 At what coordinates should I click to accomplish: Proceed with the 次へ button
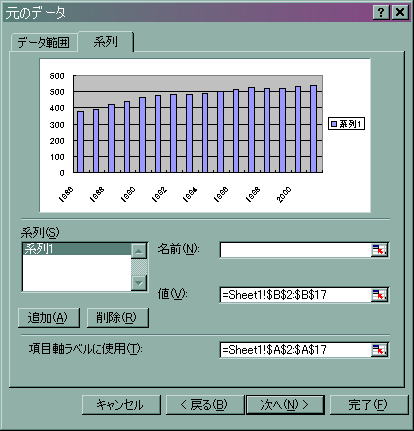(285, 405)
